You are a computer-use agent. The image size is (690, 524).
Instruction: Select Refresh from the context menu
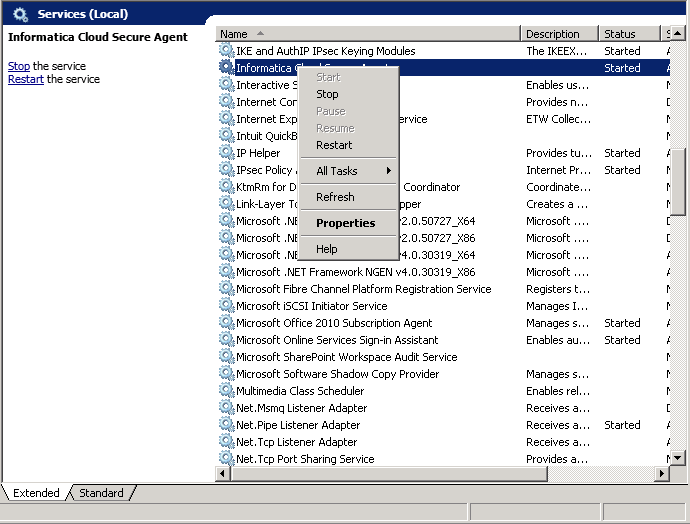tap(335, 197)
